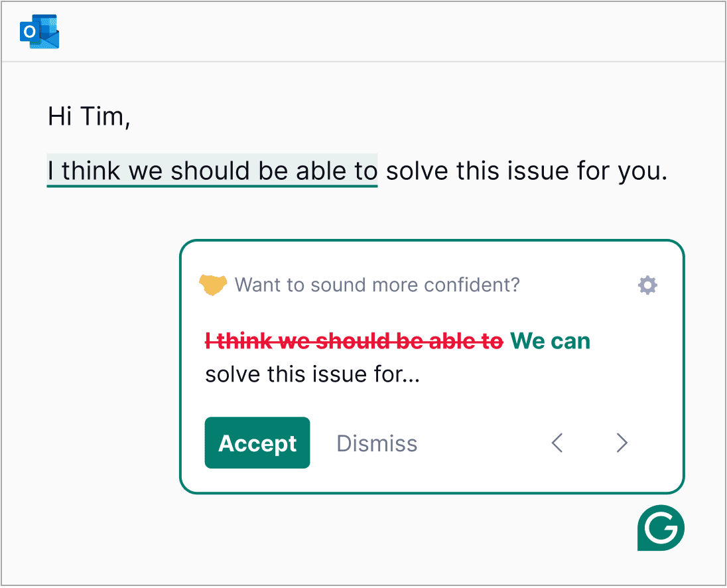Viewport: 727px width, 588px height.
Task: Click the heading Want to sound more confident
Action: pyautogui.click(x=378, y=285)
